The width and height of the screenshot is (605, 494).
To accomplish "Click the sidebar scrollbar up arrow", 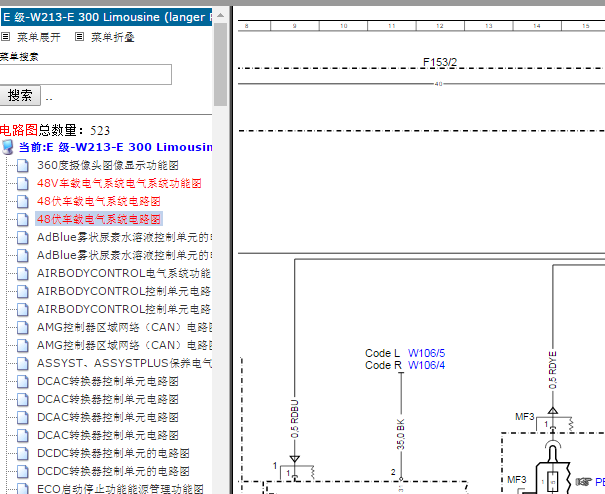I will 221,16.
